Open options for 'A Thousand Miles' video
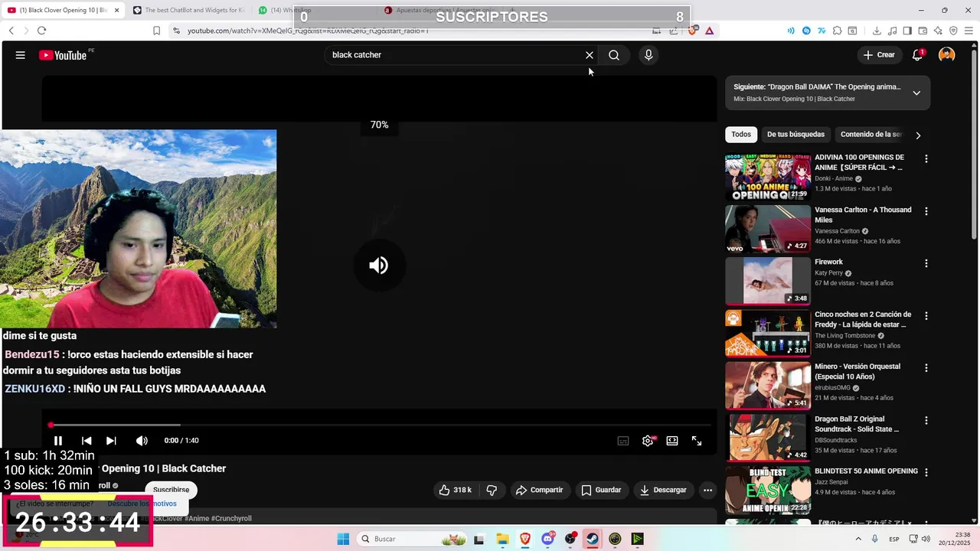 click(x=926, y=211)
